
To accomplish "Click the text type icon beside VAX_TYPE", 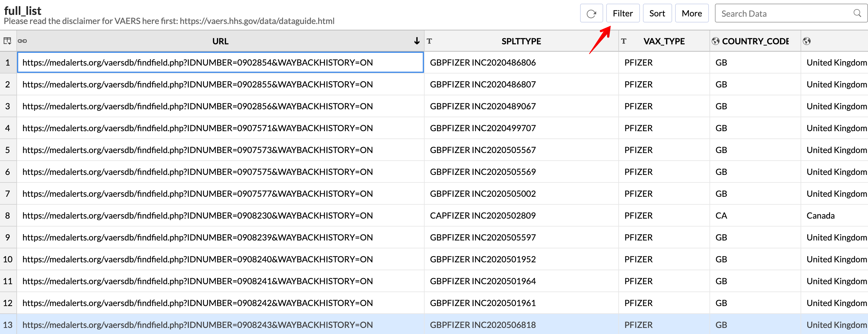I will coord(624,41).
